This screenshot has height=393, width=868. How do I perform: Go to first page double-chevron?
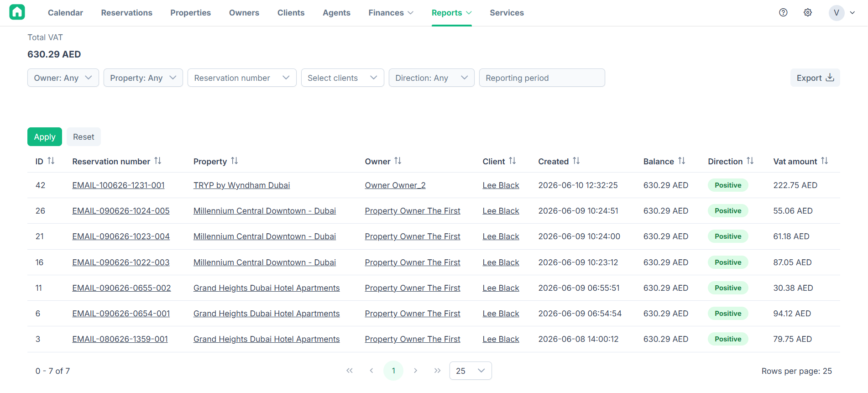[x=350, y=371]
